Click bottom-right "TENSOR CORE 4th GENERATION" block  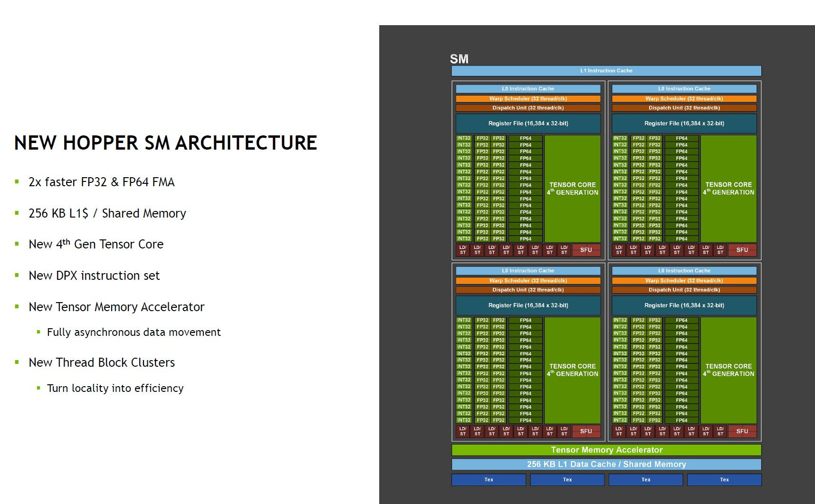click(x=729, y=370)
